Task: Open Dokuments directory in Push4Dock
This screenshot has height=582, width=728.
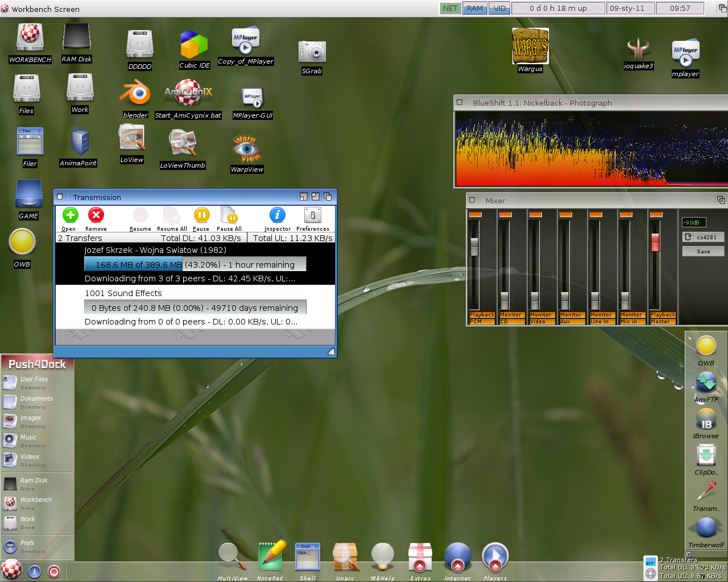Action: (37, 402)
